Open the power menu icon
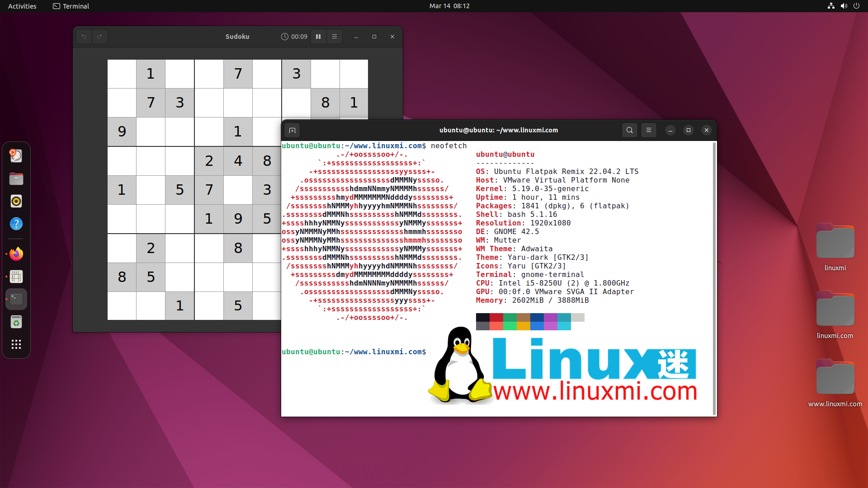868x488 pixels. [x=856, y=6]
